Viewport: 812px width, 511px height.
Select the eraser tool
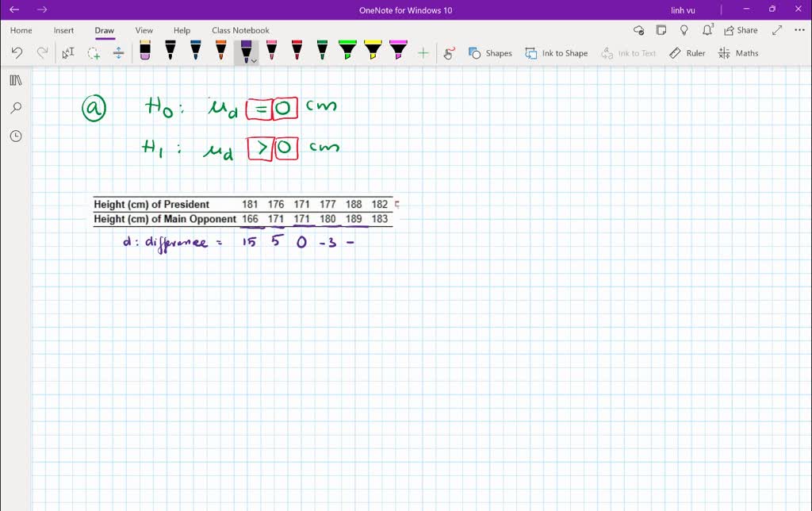click(144, 52)
